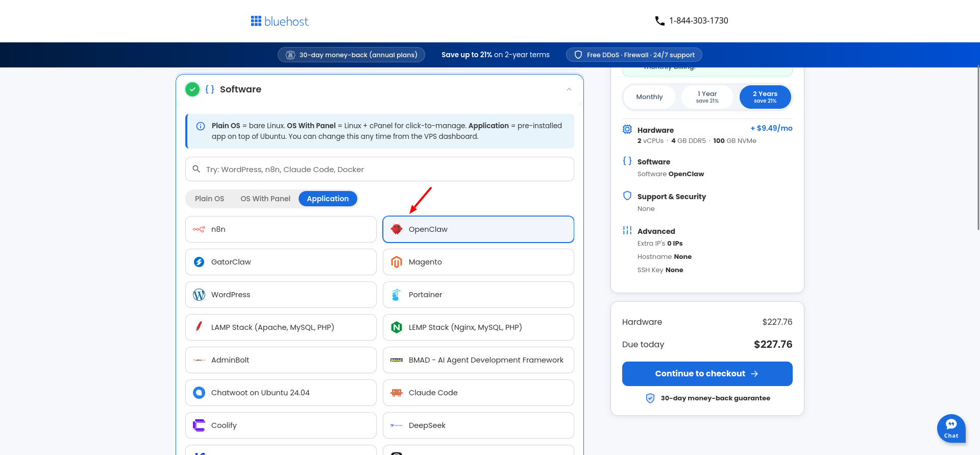Click the Hardware chip icon in summary
The width and height of the screenshot is (980, 455).
(x=627, y=130)
